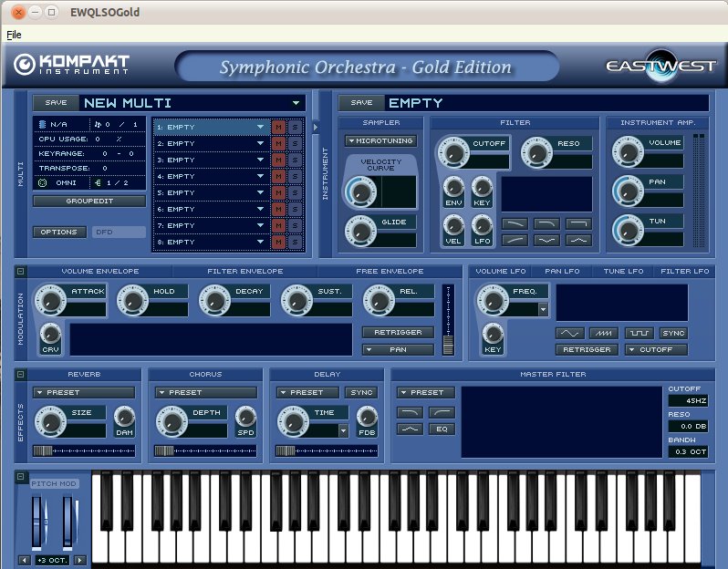Click the instrument Volume knob
This screenshot has height=569, width=728.
[x=628, y=152]
